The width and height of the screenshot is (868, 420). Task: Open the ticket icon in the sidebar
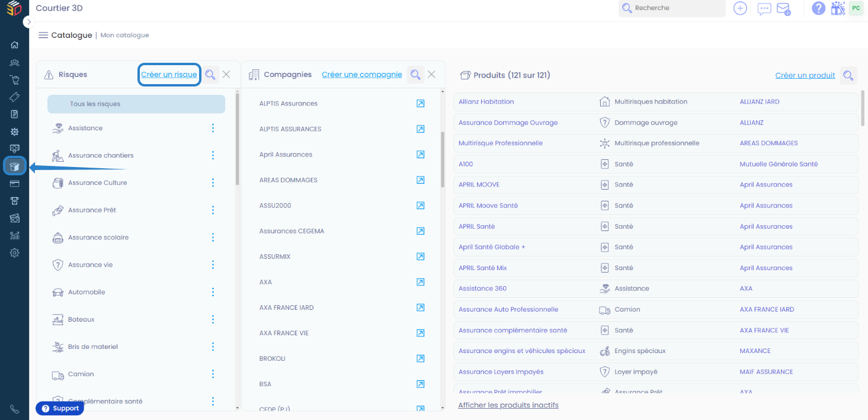[15, 97]
